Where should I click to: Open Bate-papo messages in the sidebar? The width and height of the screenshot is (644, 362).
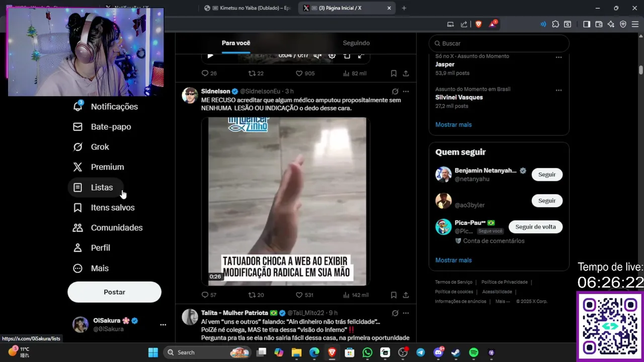click(103, 127)
